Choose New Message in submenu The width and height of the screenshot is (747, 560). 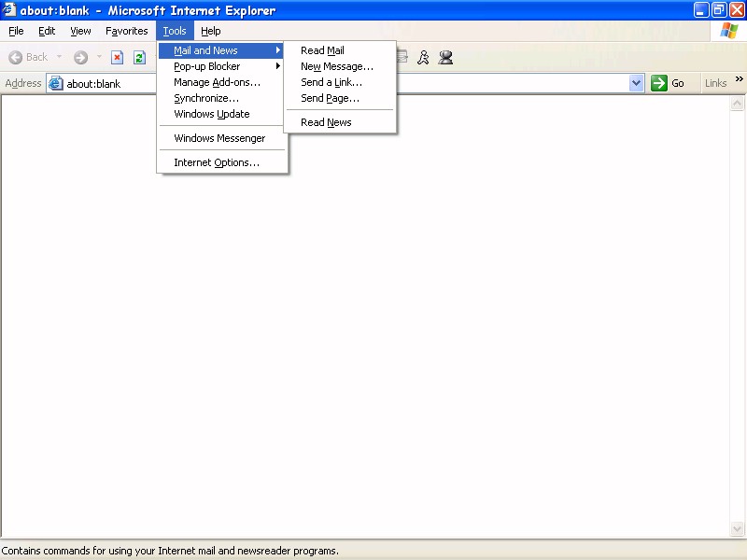coord(340,66)
